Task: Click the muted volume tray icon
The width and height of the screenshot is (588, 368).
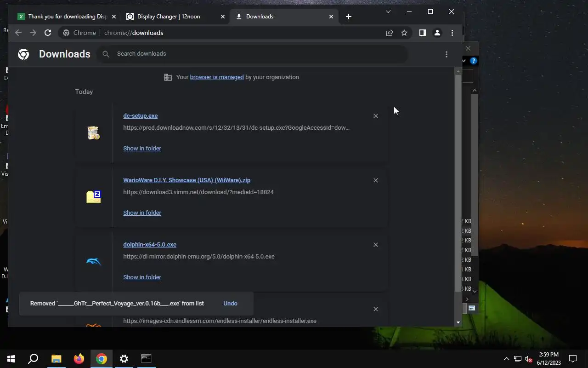Action: point(528,359)
